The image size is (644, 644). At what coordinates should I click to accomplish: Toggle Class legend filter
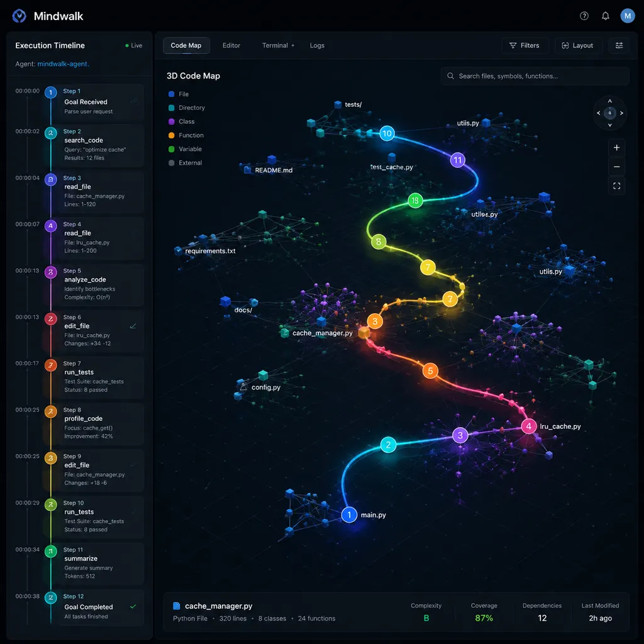tap(181, 121)
